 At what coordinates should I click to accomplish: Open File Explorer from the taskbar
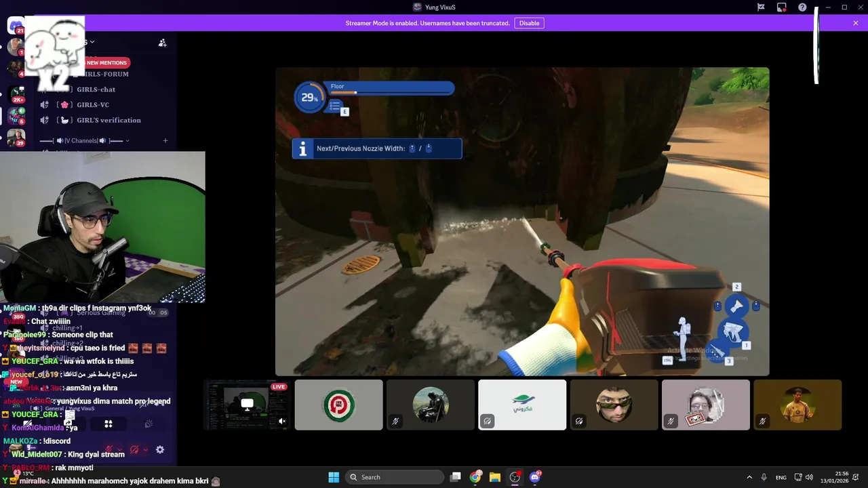[495, 477]
